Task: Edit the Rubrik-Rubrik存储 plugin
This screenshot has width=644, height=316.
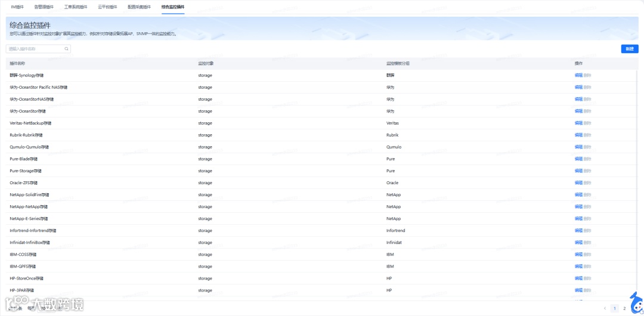Action: click(x=578, y=135)
